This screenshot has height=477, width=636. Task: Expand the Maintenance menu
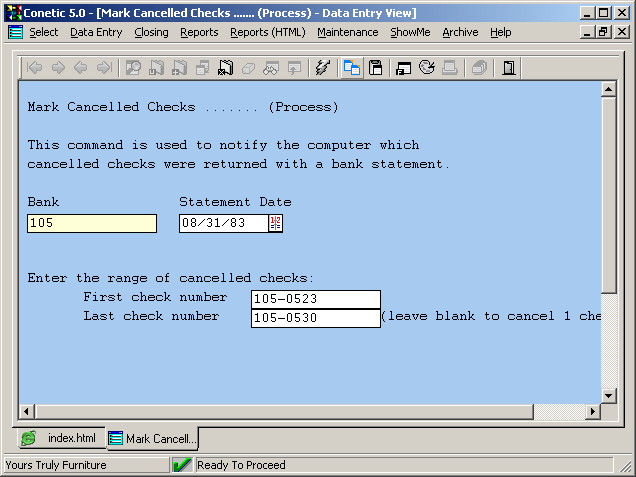coord(347,32)
